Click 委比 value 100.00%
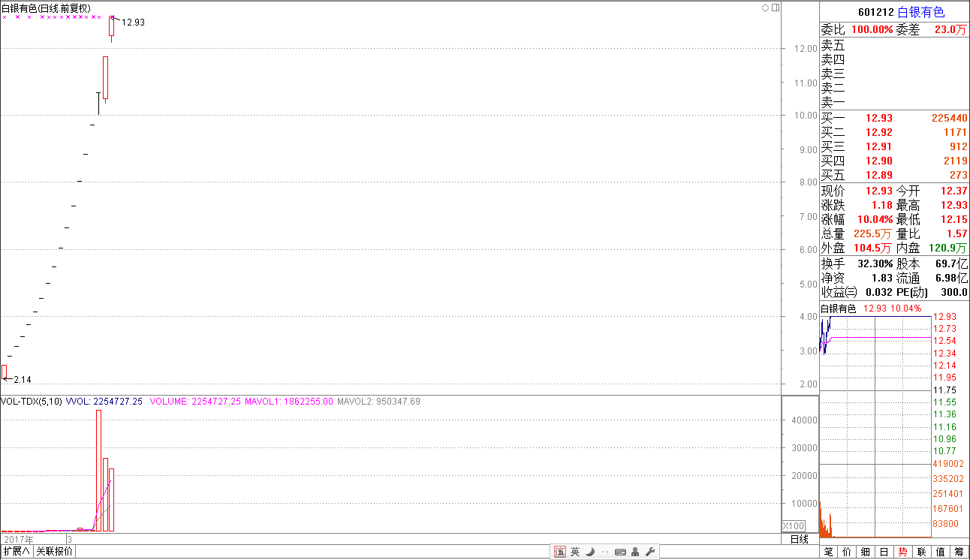Screen dimensions: 970x560 tap(871, 30)
